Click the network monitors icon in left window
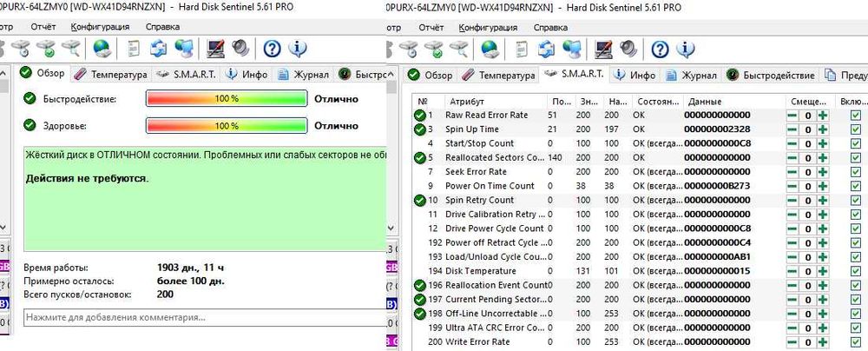The image size is (868, 351). [x=183, y=50]
